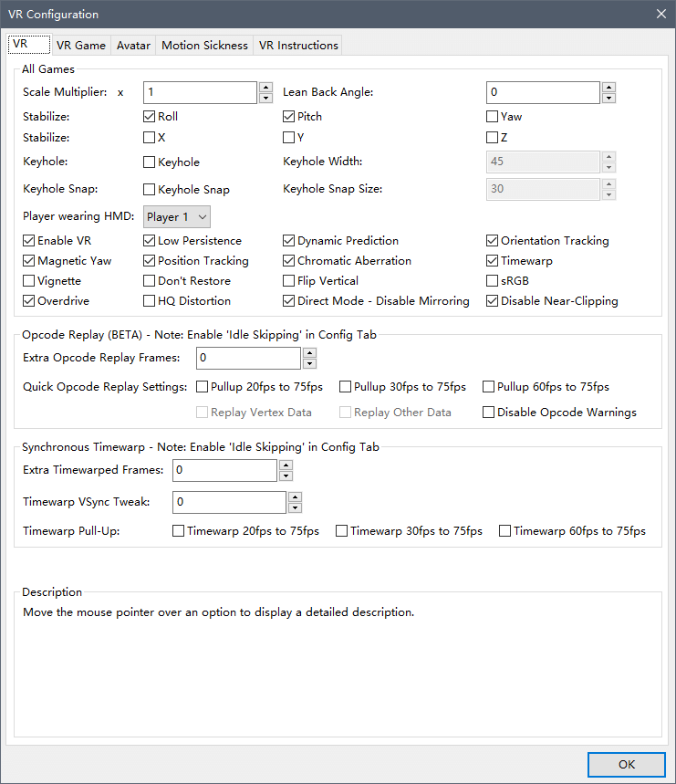
Task: Switch to the VR Game tab
Action: pos(81,46)
